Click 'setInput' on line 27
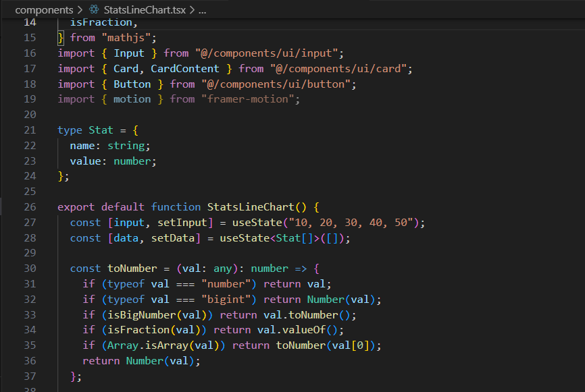The height and width of the screenshot is (392, 585). 182,223
